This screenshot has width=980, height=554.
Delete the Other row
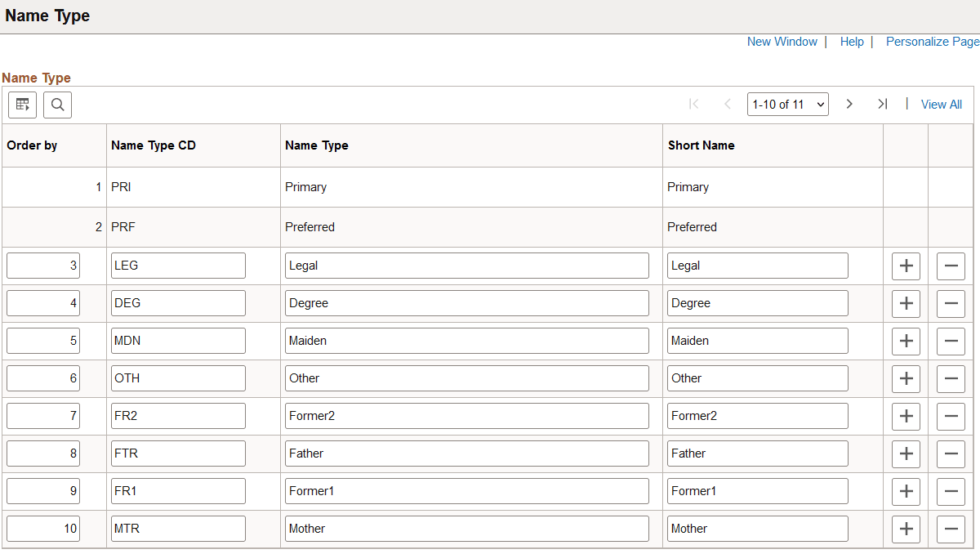951,378
